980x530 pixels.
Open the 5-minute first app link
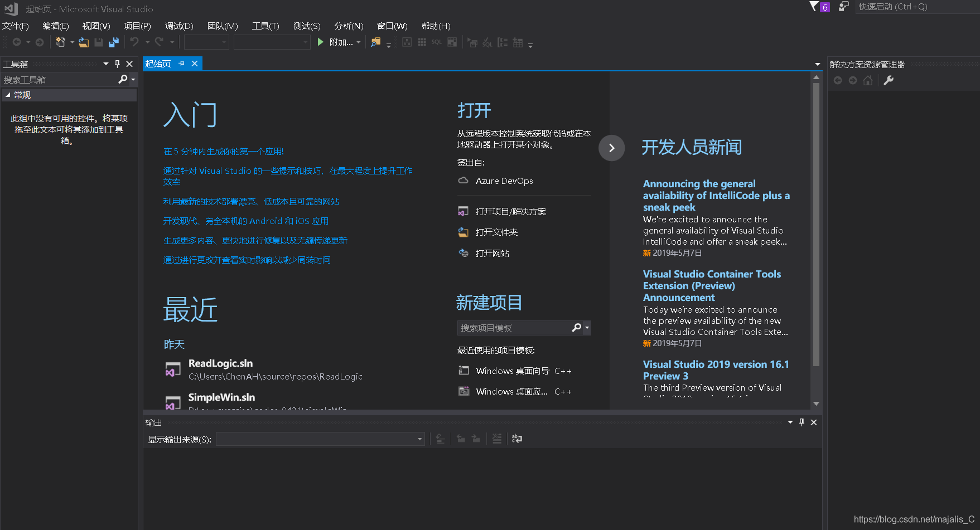click(224, 152)
